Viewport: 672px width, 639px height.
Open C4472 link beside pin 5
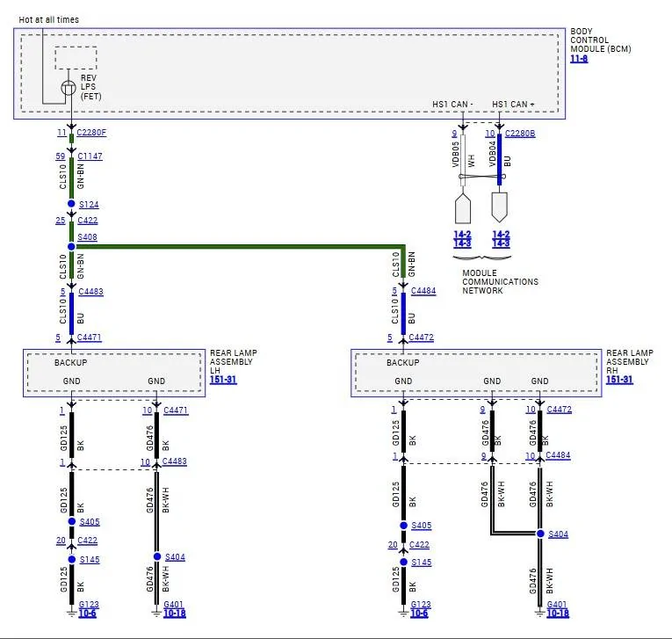pyautogui.click(x=422, y=338)
